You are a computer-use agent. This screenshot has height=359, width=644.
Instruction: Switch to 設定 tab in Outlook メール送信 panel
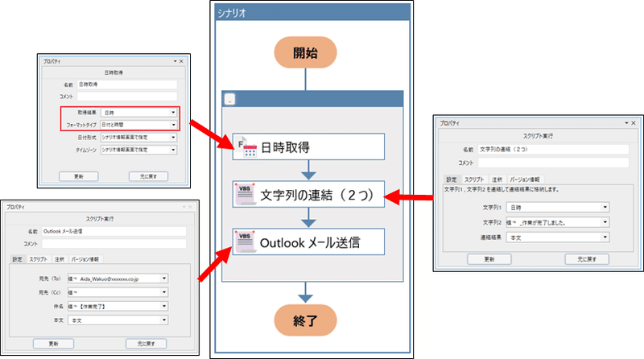(x=17, y=259)
